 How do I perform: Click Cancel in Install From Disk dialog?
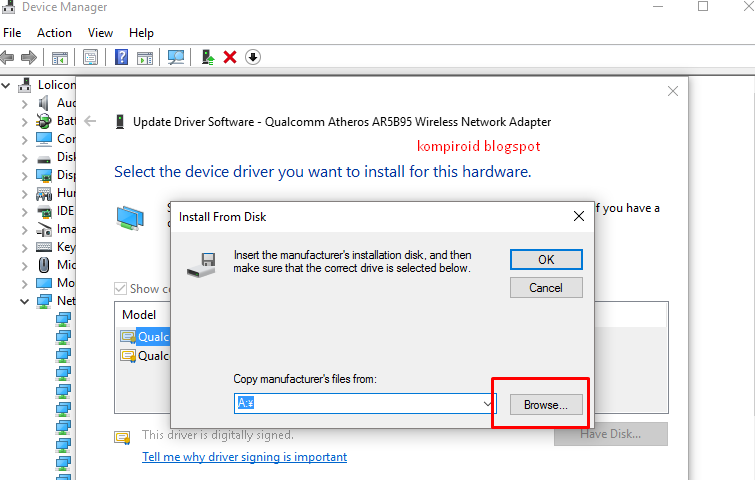[x=546, y=287]
